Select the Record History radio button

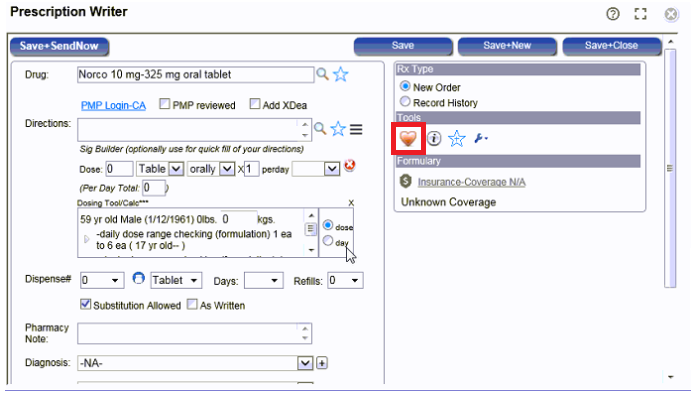(405, 102)
